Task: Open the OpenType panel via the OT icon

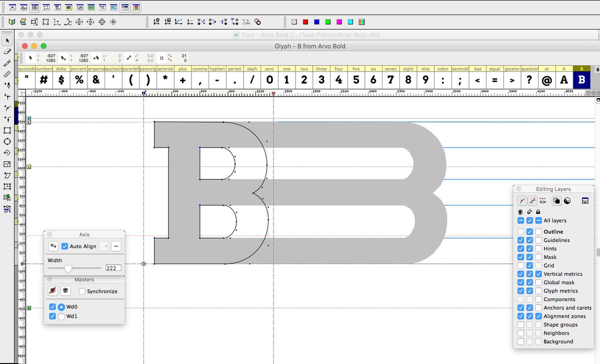Action: 67,7
